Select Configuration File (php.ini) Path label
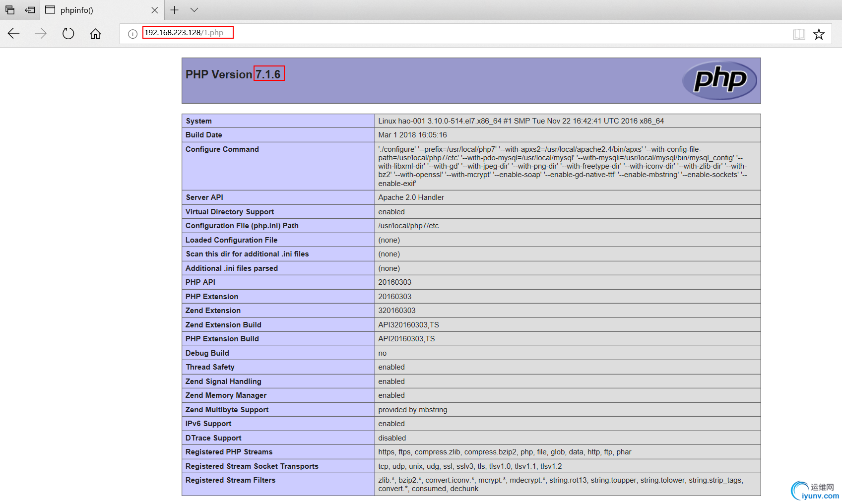Viewport: 842px width, 504px height. (242, 226)
